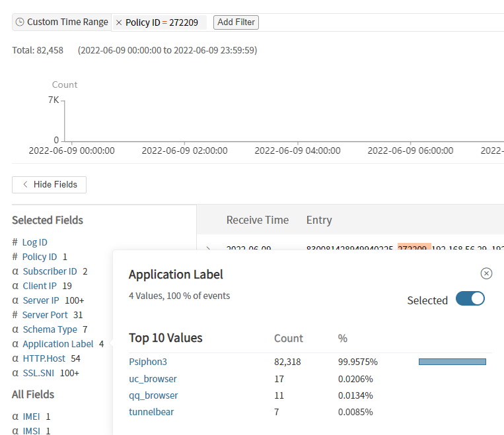504x435 pixels.
Task: Select the uc_browser value
Action: point(153,379)
